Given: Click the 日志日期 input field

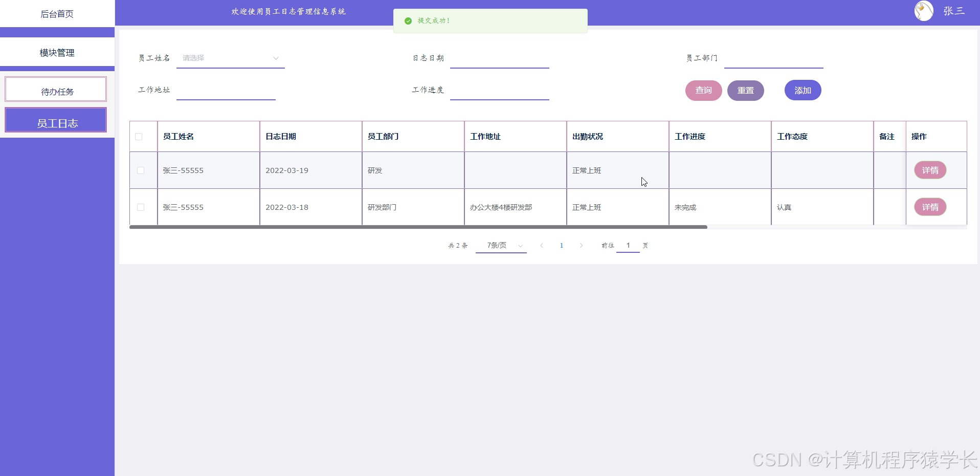Looking at the screenshot, I should (500, 58).
